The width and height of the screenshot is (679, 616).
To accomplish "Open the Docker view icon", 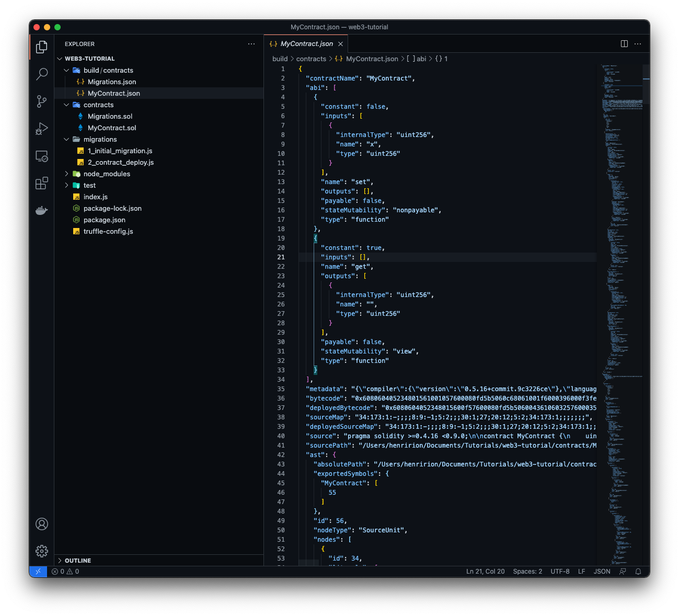I will pyautogui.click(x=42, y=210).
